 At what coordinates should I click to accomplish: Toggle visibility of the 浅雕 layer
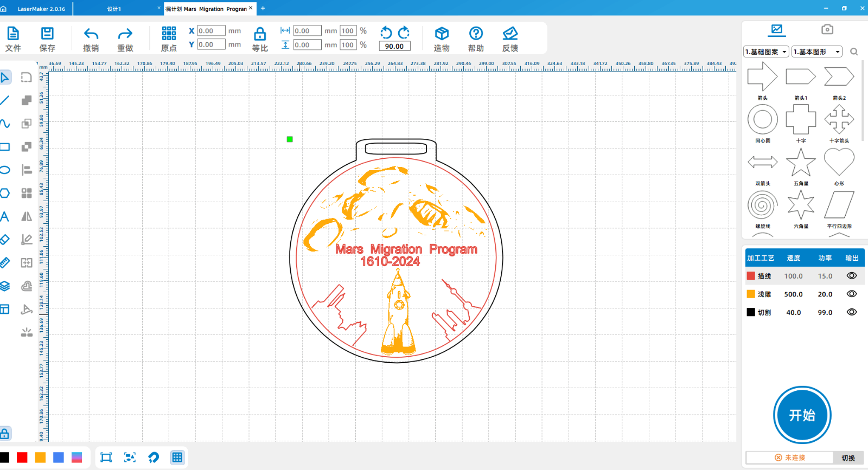(852, 294)
